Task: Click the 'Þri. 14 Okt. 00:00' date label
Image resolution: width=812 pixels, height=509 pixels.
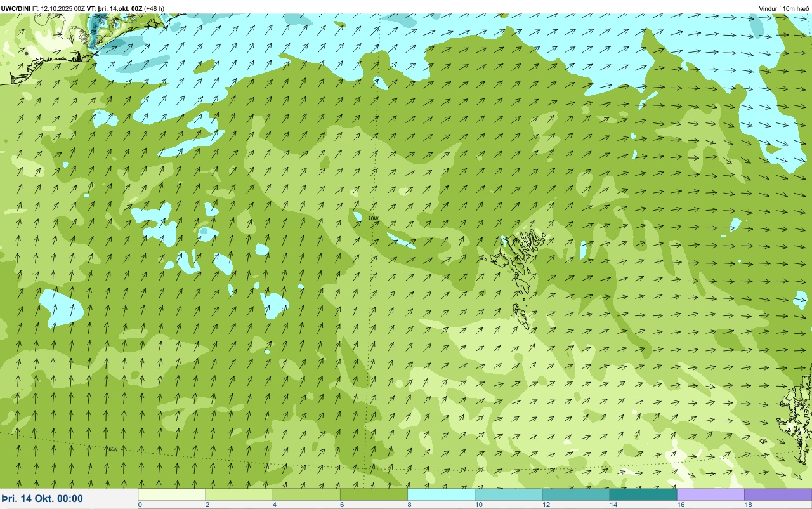Action: (x=43, y=498)
